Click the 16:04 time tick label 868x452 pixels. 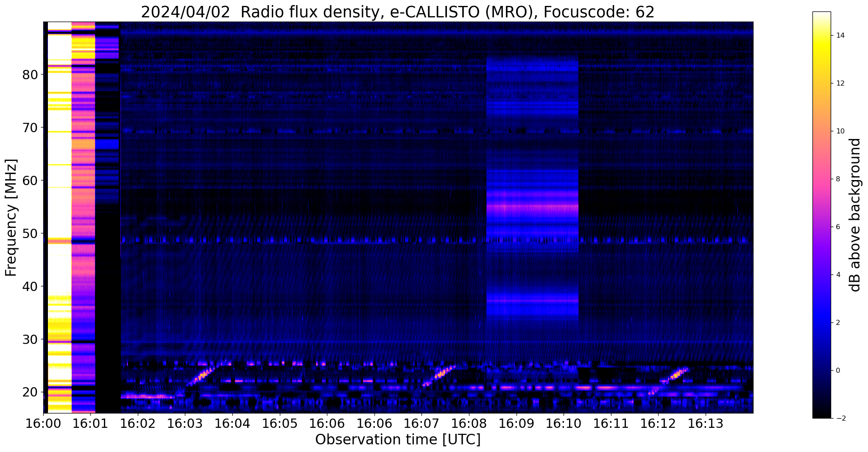click(x=232, y=423)
